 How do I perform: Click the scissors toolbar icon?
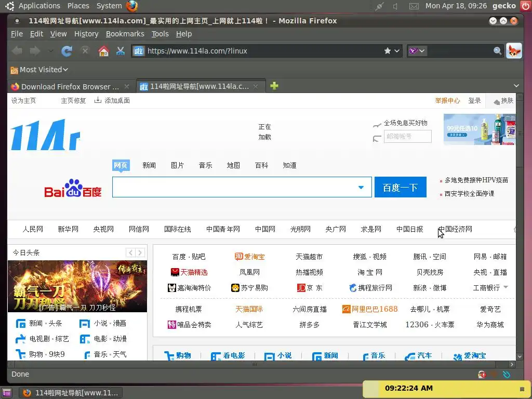click(x=120, y=51)
